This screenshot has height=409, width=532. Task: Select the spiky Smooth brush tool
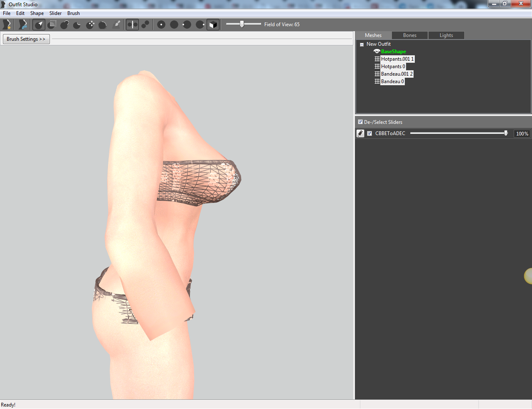[x=103, y=25]
